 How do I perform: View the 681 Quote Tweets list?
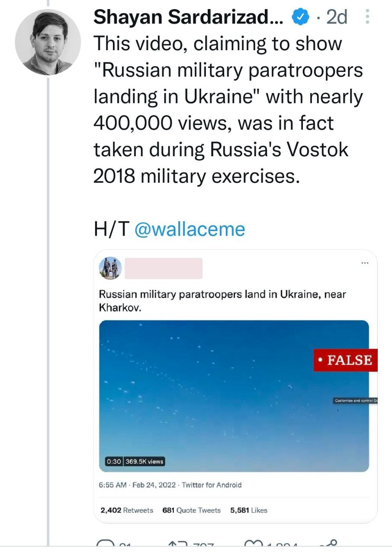pos(191,510)
